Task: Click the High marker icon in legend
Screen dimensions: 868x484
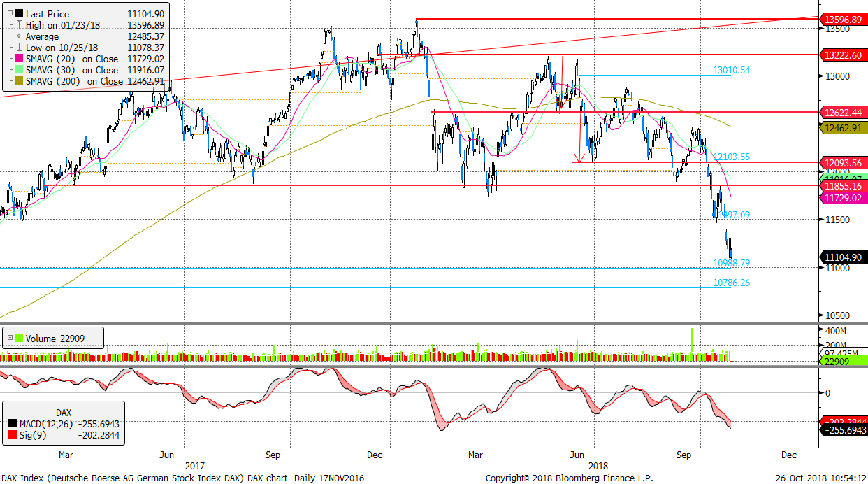Action: coord(19,25)
